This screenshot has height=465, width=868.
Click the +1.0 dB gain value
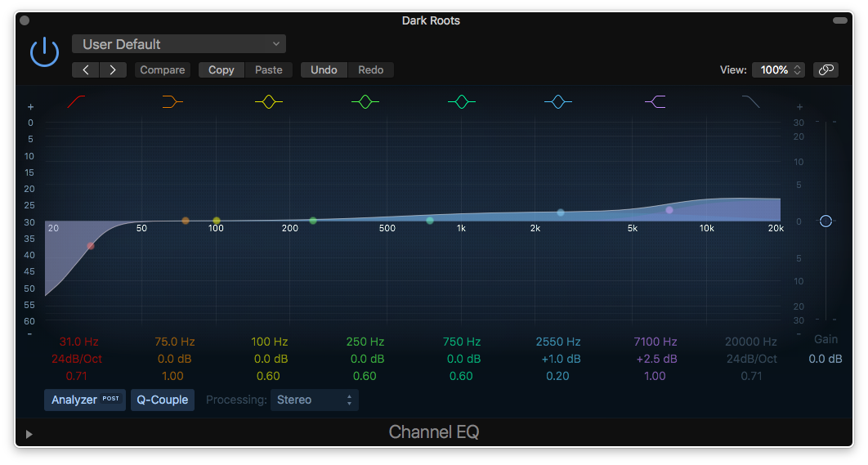561,359
